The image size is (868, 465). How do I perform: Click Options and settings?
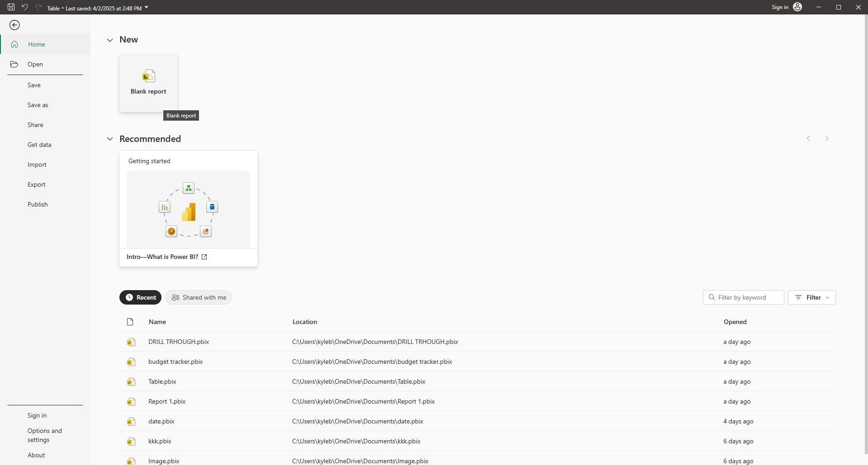point(44,435)
